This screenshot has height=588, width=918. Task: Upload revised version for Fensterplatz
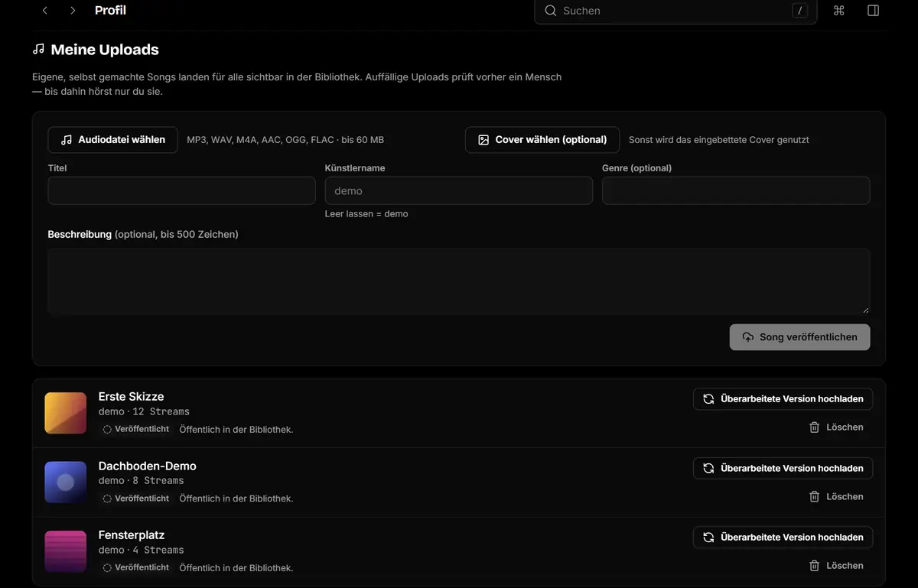point(783,538)
